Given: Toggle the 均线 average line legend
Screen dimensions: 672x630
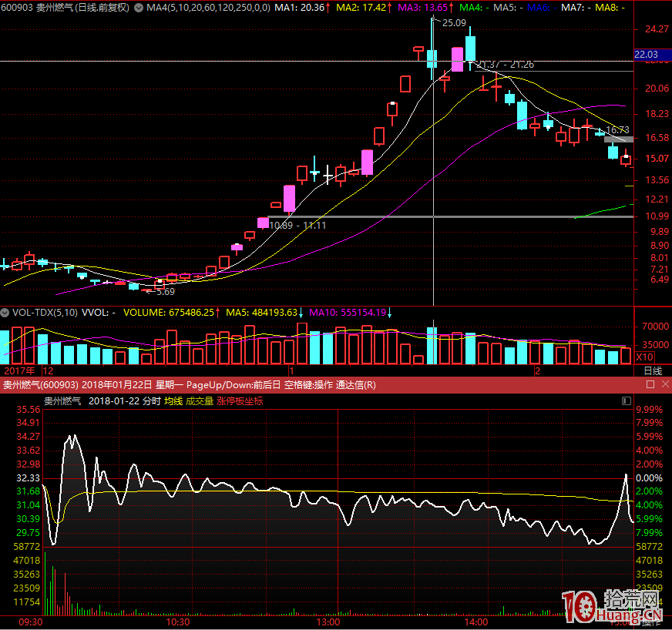Looking at the screenshot, I should point(173,401).
